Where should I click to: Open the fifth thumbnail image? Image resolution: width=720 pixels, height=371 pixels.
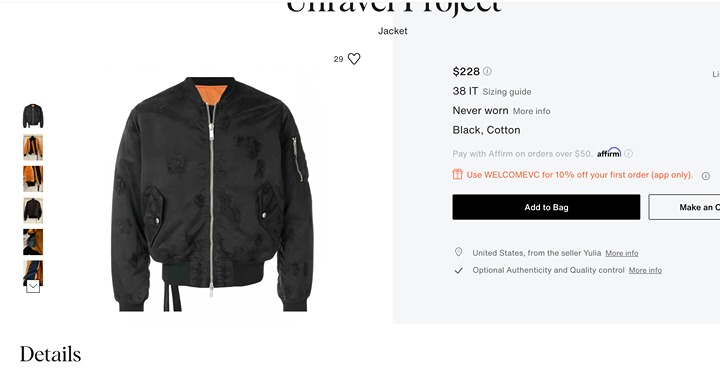tap(33, 242)
